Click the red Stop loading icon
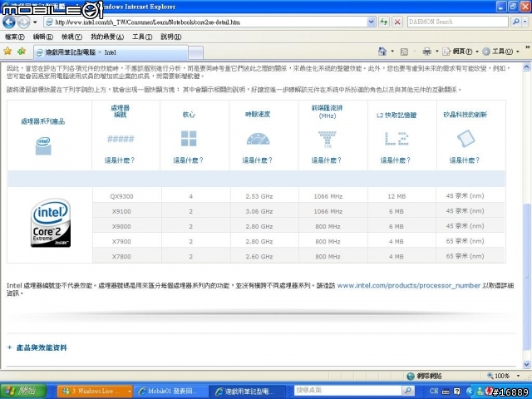 [x=397, y=22]
